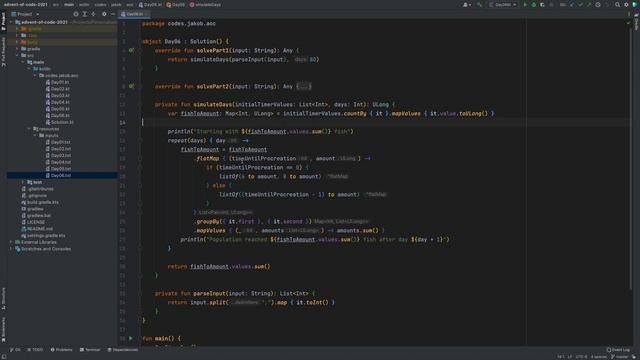Open Search Everywhere via the magnifier icon
This screenshot has height=360, width=640.
point(617,5)
